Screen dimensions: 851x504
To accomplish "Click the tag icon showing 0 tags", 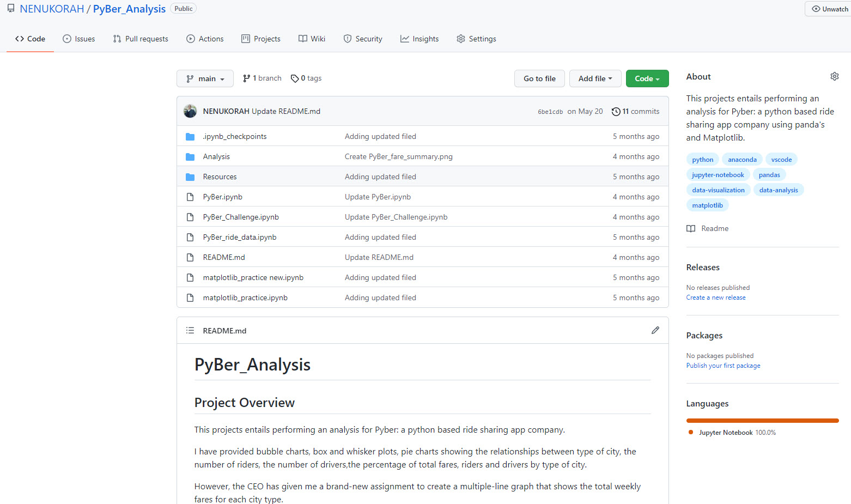I will click(x=295, y=78).
